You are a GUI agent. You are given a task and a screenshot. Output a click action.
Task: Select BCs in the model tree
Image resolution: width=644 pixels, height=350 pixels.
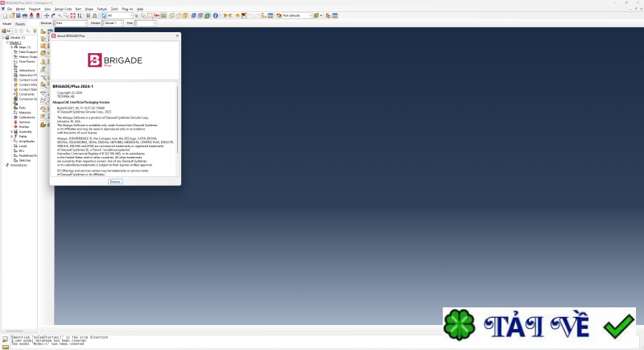pos(22,150)
